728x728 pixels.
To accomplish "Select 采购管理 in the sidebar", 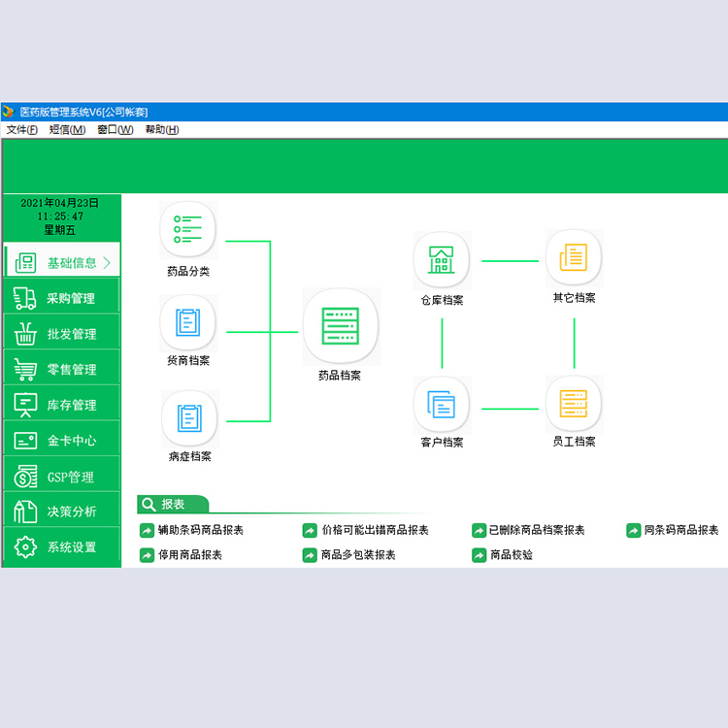I will [61, 298].
